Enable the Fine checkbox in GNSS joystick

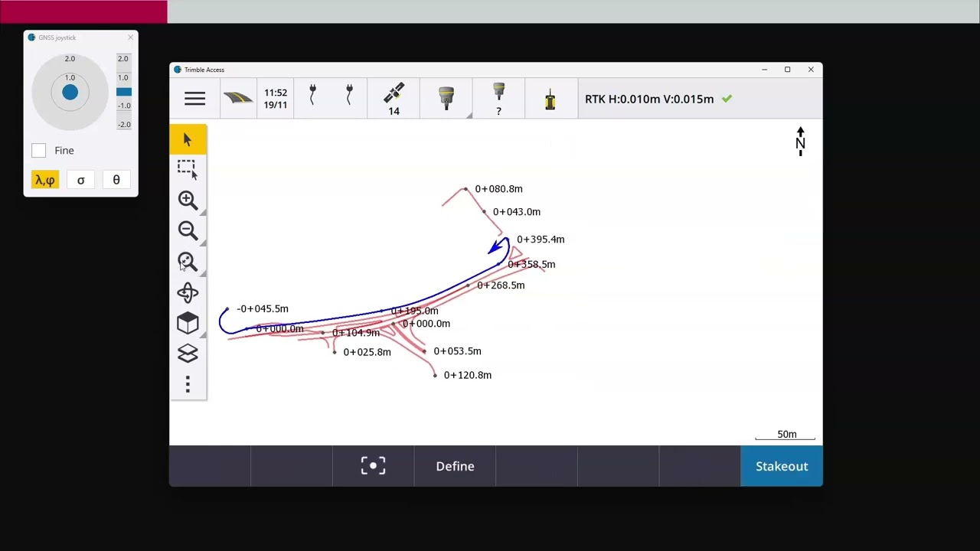[x=39, y=151]
